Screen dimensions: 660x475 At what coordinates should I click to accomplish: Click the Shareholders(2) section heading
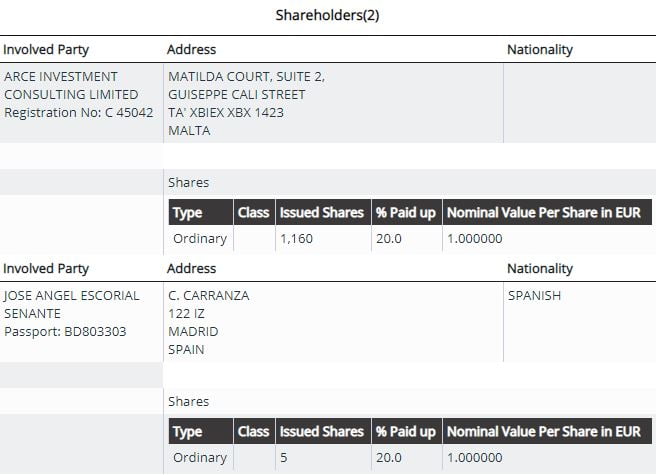pos(328,15)
